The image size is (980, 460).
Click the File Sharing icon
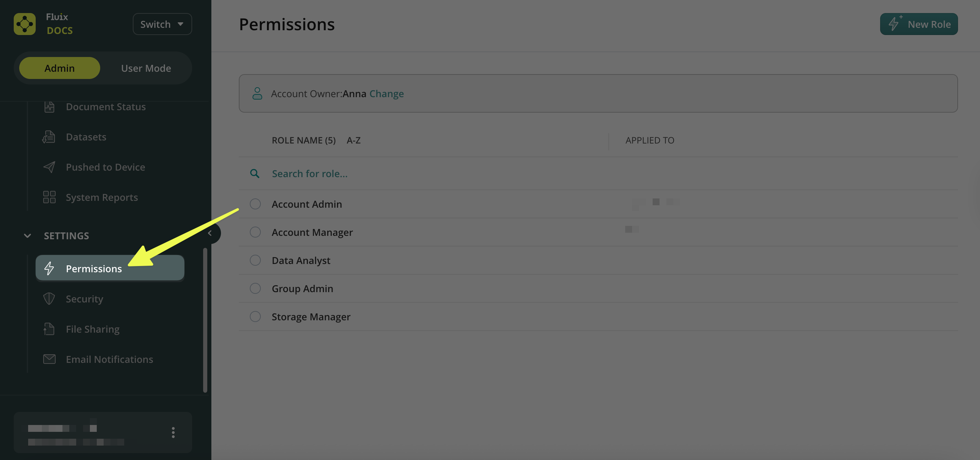[x=49, y=329]
